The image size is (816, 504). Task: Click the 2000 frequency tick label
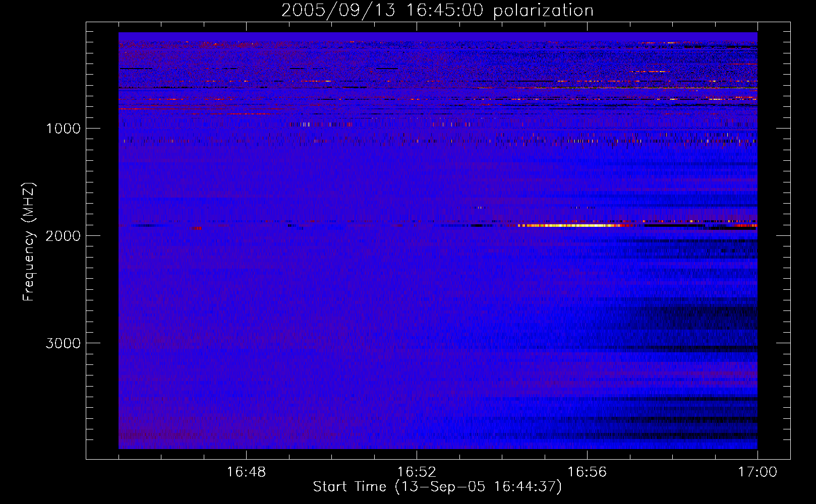pyautogui.click(x=63, y=236)
